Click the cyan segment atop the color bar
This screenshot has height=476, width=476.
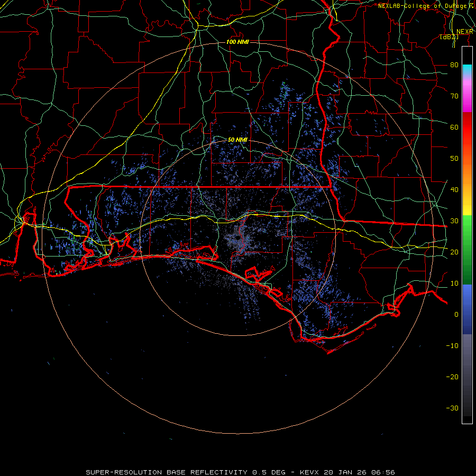(x=467, y=69)
